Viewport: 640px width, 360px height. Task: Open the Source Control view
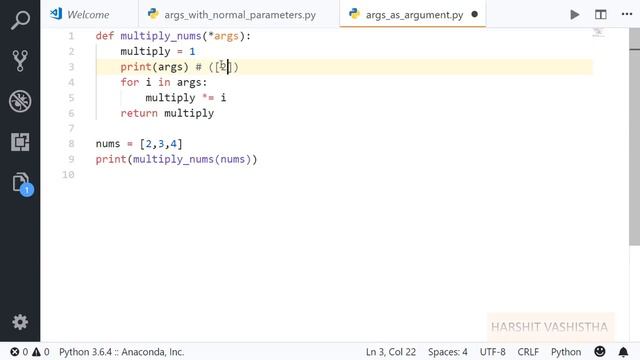(x=20, y=60)
